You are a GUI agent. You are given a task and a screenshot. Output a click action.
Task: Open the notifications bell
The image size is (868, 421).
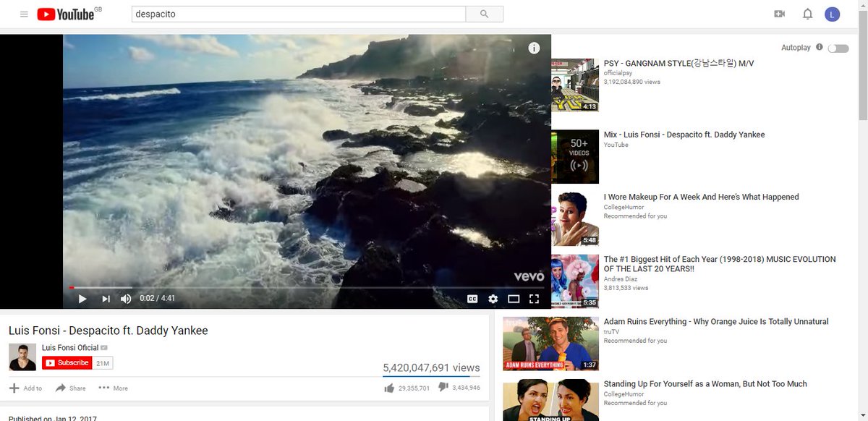point(808,14)
